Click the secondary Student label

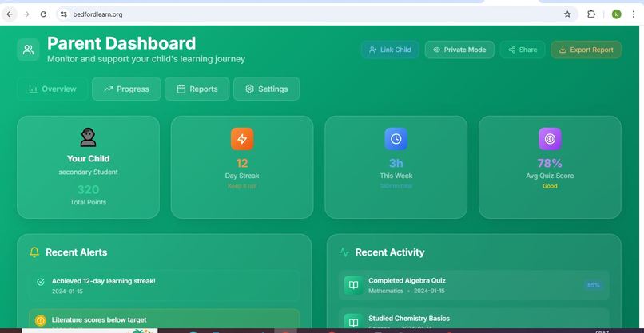point(89,172)
